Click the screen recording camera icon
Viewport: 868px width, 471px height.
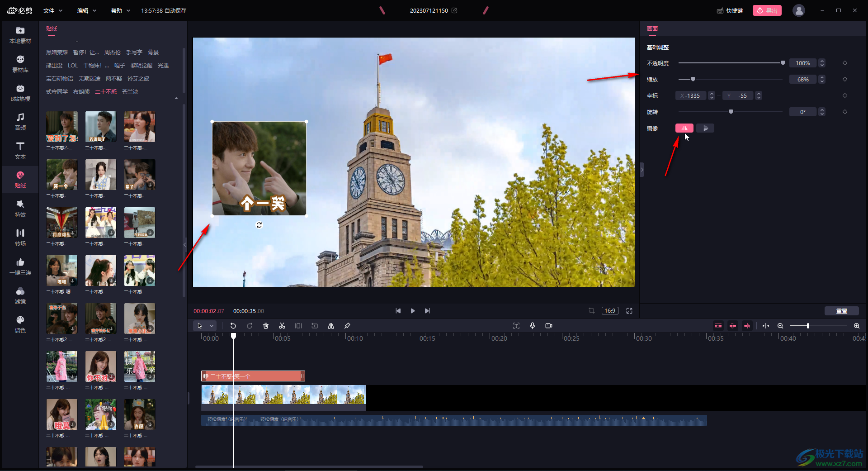click(549, 326)
